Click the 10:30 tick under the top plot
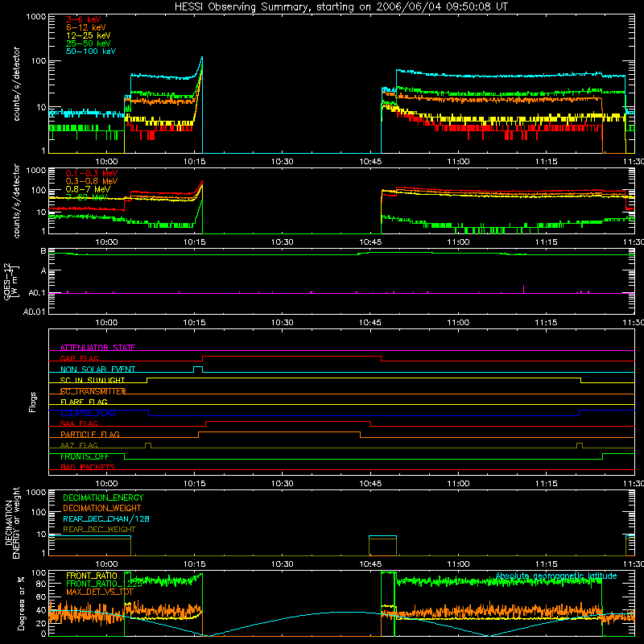Viewport: 644px width, 644px height. 283,162
